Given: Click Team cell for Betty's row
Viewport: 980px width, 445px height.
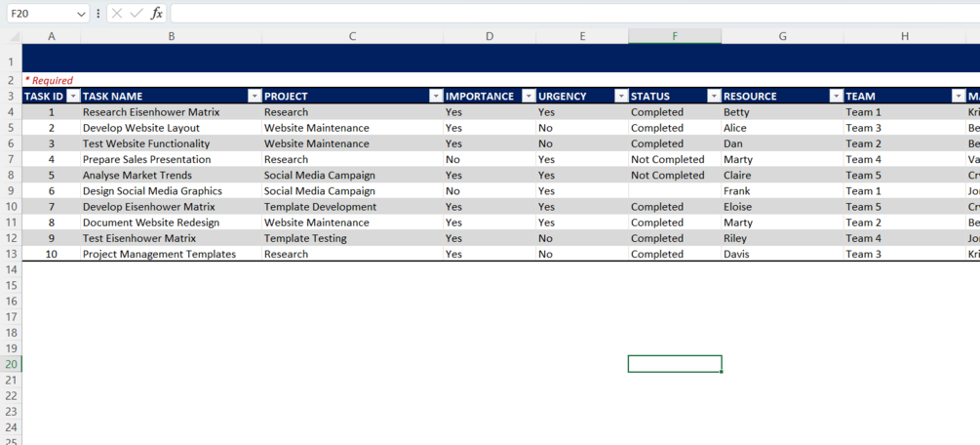Looking at the screenshot, I should point(904,112).
